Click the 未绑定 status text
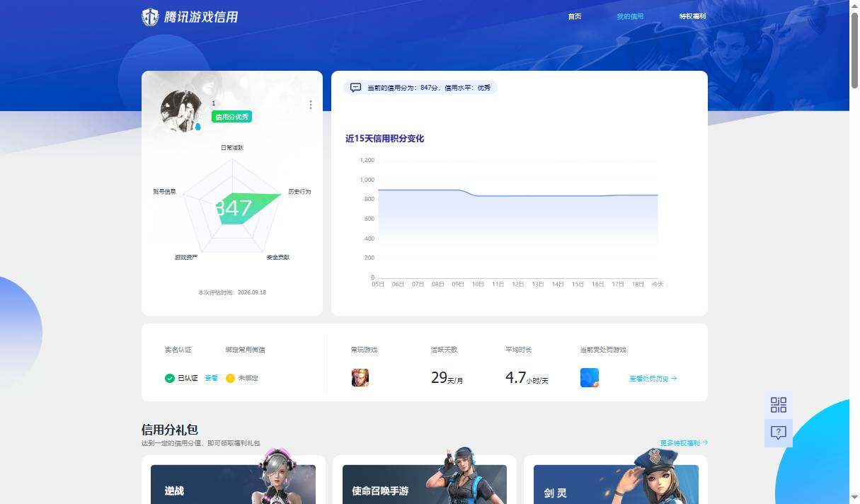Image resolution: width=860 pixels, height=504 pixels. (x=248, y=378)
